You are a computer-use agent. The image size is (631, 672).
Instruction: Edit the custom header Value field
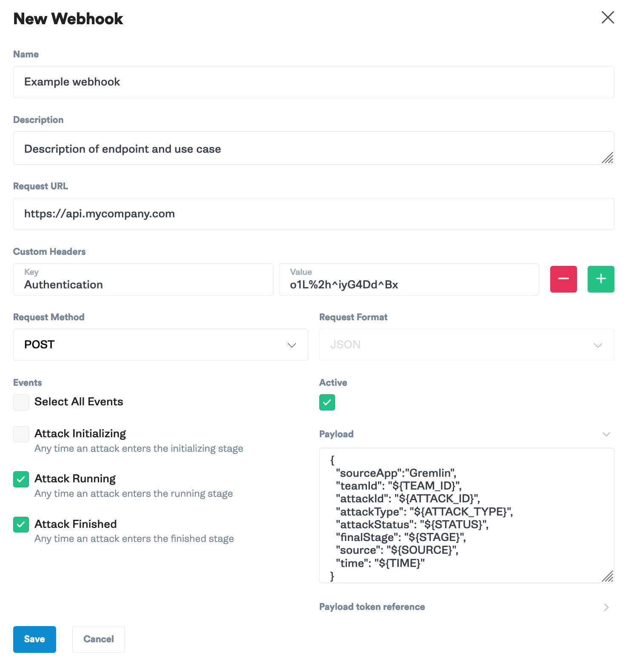coord(409,279)
